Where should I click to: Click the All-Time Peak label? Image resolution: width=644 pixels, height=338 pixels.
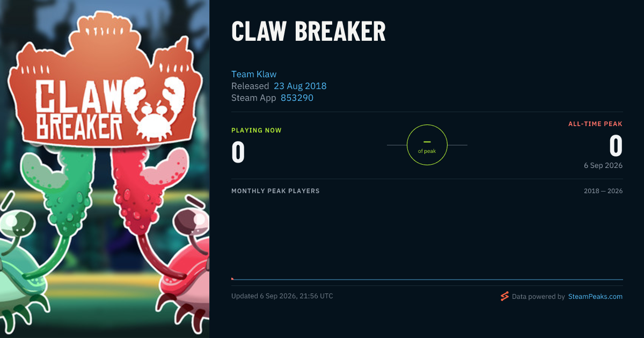(x=595, y=124)
